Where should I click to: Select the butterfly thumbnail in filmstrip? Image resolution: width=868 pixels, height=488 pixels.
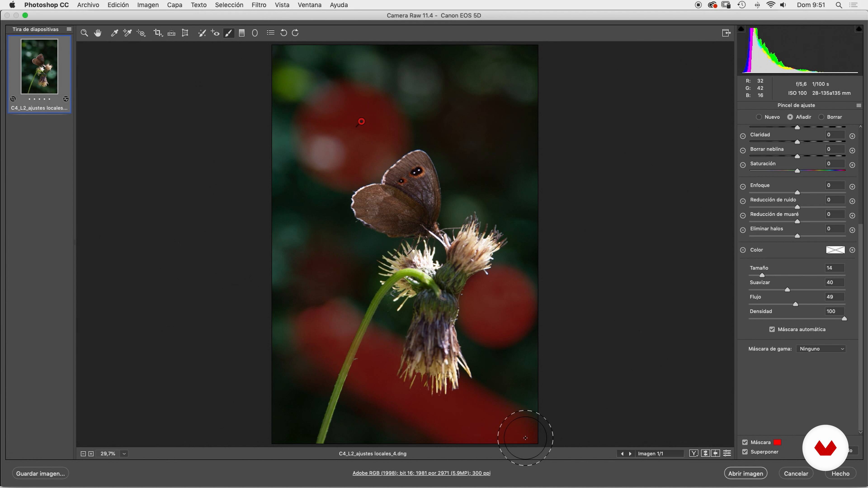click(x=39, y=66)
